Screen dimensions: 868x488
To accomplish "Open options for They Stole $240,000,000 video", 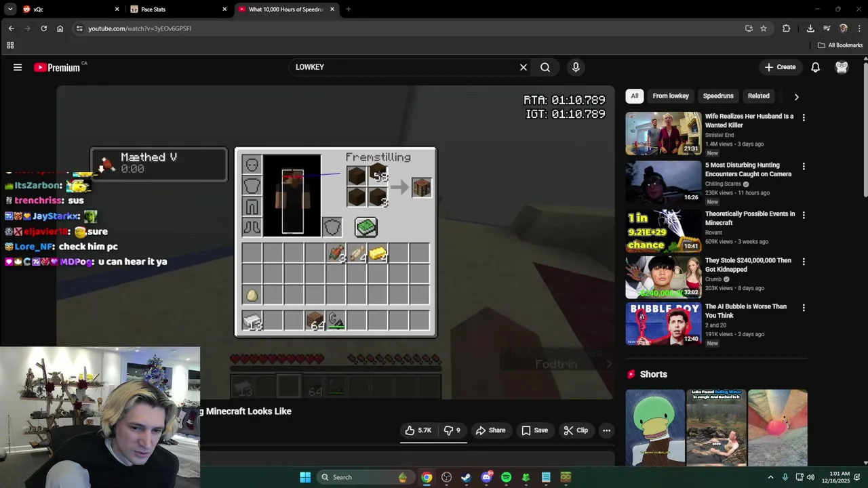I will click(x=804, y=262).
